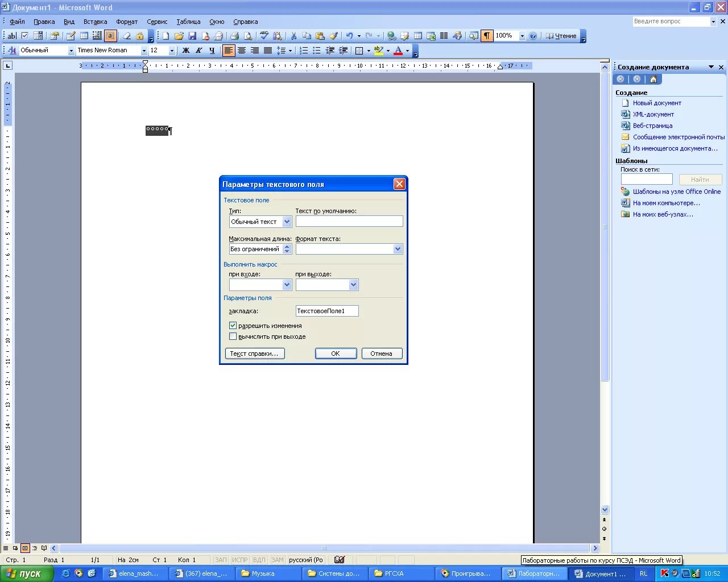Insert a drop-down form field from Forms toolbar

coord(38,36)
